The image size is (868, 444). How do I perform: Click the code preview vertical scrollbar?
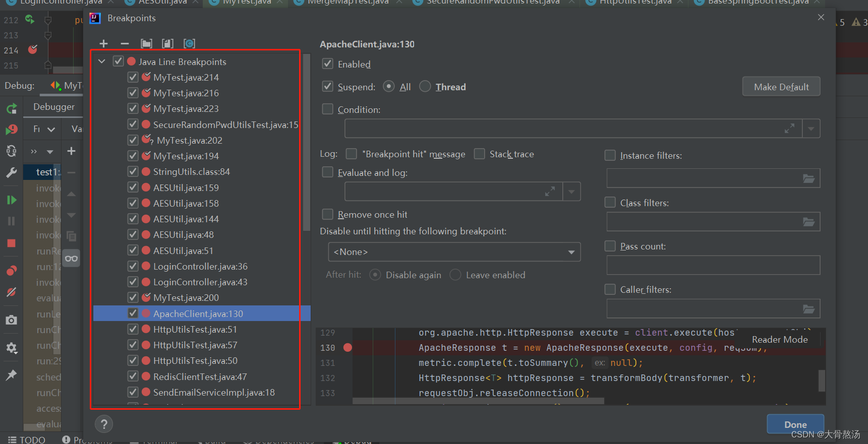pos(822,380)
